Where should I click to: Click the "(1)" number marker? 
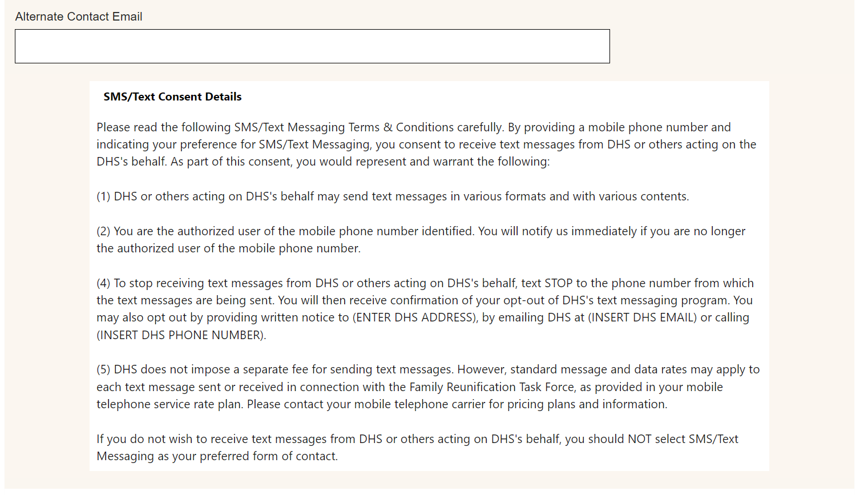click(x=103, y=196)
